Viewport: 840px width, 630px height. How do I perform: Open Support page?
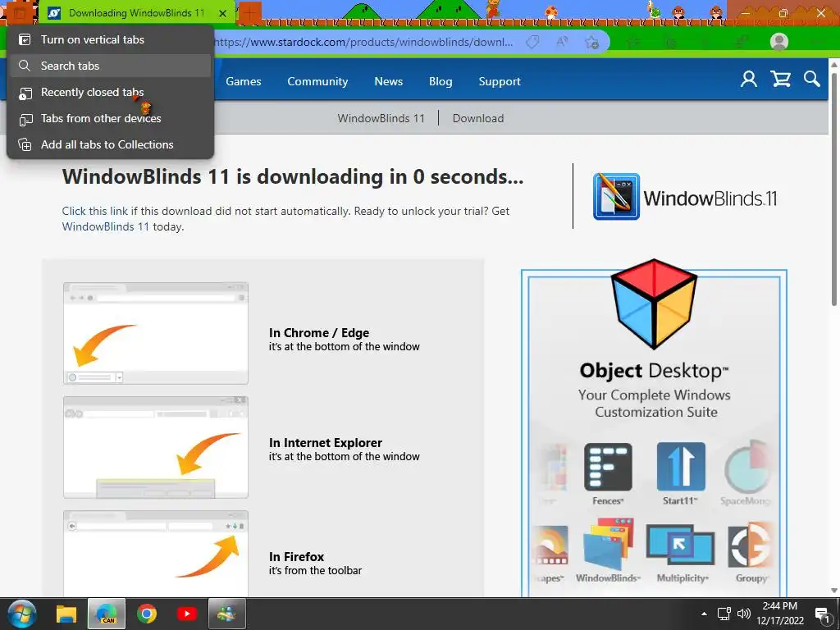tap(500, 81)
